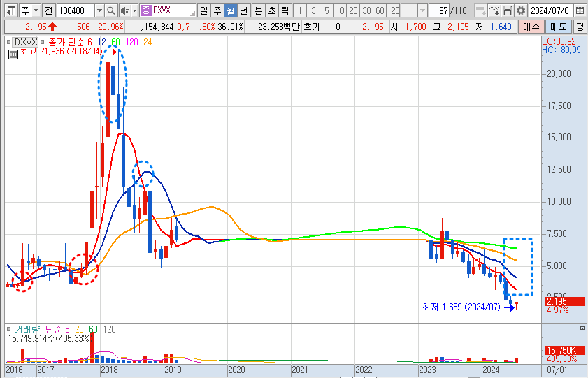This screenshot has height=378, width=588.
Task: Click the 최고 21,936 (2018/04) label
Action: [61, 51]
